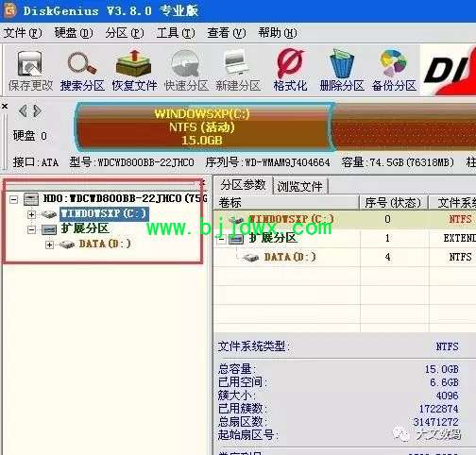
Task: Expand the WINDOWSXP (C:) tree node
Action: pos(31,214)
